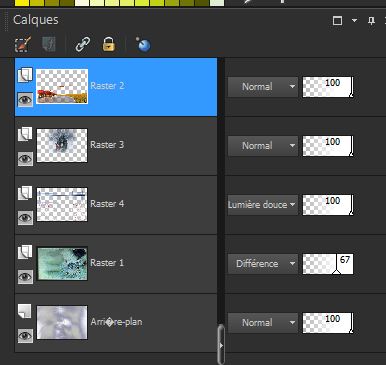Select the Raster 1 layer name
The image size is (386, 365).
pyautogui.click(x=107, y=263)
